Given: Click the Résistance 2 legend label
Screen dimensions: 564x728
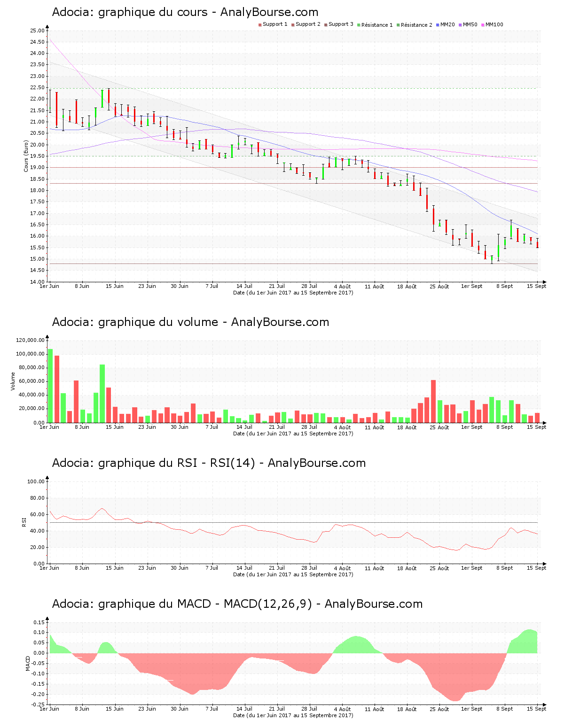Looking at the screenshot, I should (416, 24).
